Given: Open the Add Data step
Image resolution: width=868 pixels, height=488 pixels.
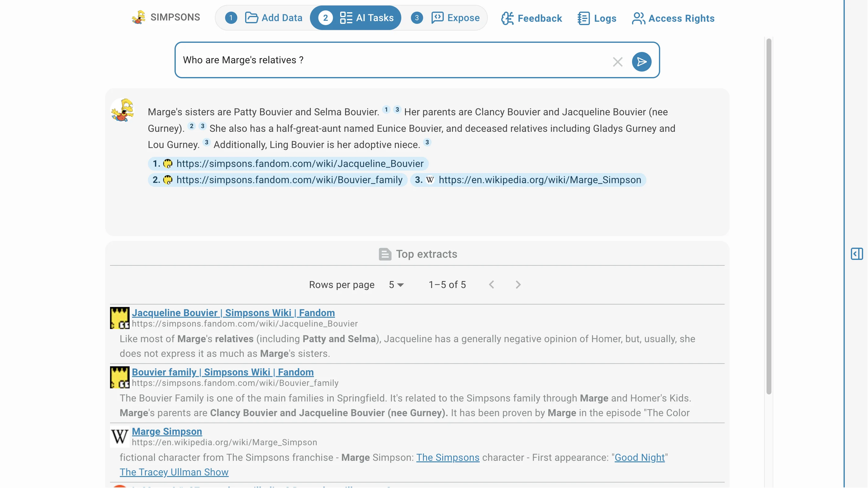Looking at the screenshot, I should pyautogui.click(x=264, y=17).
